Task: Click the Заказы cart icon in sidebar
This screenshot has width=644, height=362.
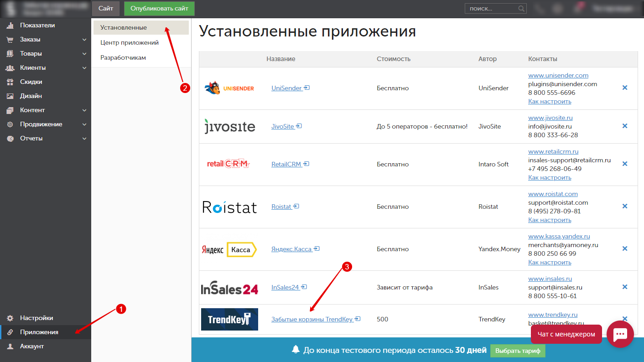Action: click(x=10, y=40)
